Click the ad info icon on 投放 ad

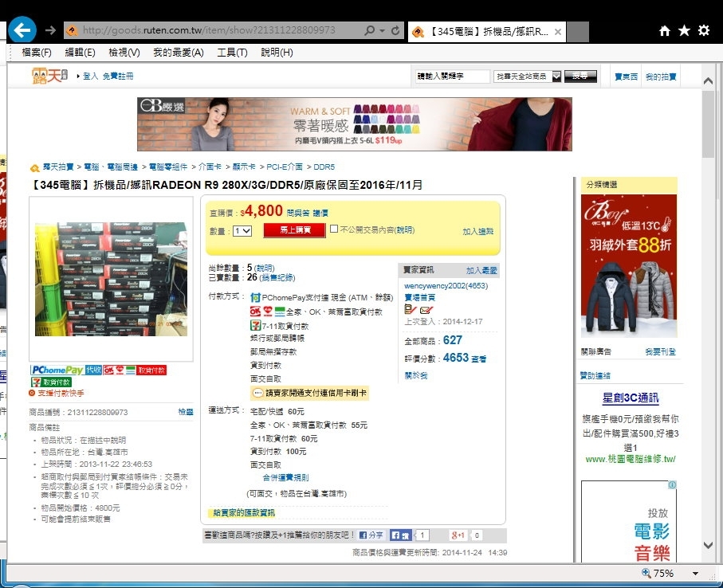coord(672,484)
